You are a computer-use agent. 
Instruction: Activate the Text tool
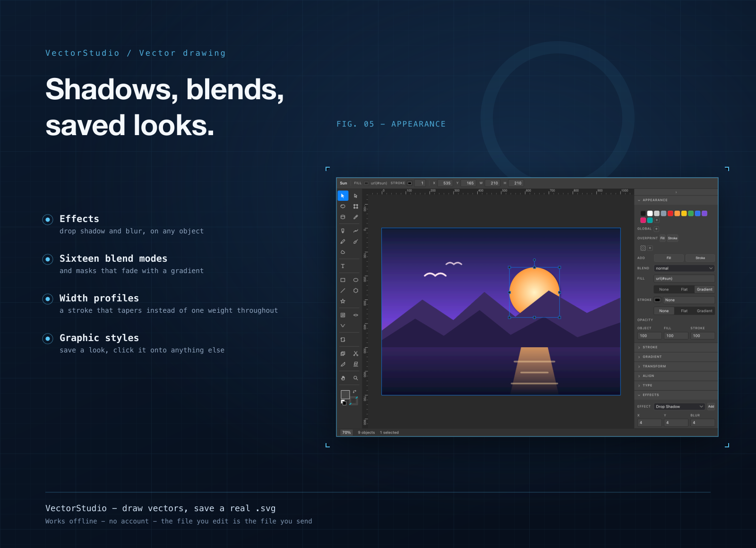[x=343, y=266]
